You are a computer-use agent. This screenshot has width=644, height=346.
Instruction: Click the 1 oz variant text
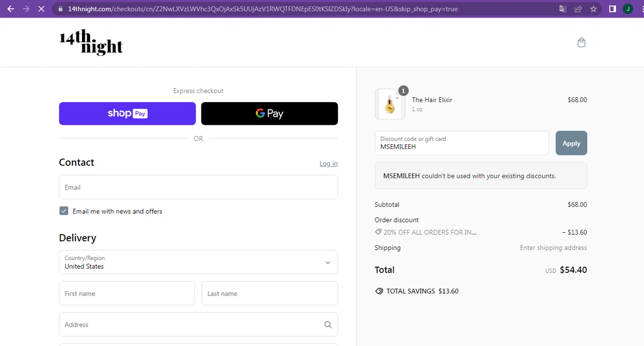tap(417, 109)
